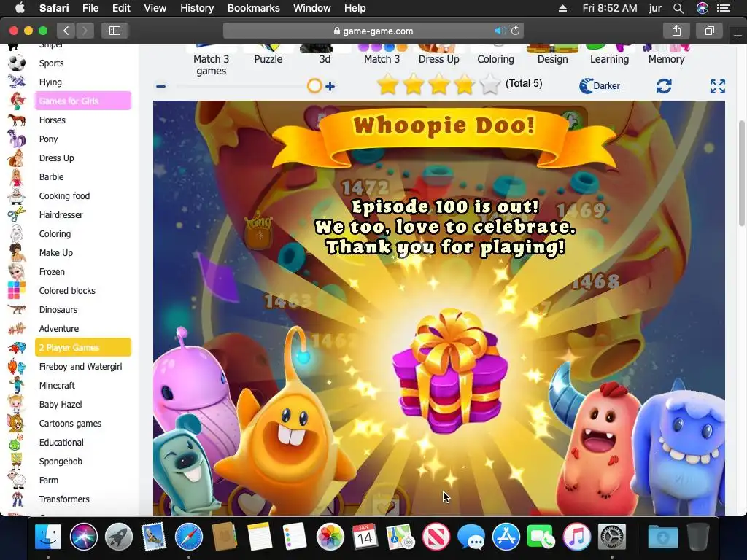
Task: Open Spotlight search in menu bar
Action: 678,8
